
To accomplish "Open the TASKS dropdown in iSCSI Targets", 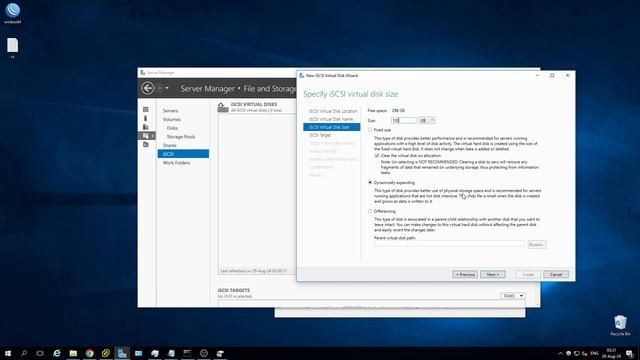I will point(513,296).
